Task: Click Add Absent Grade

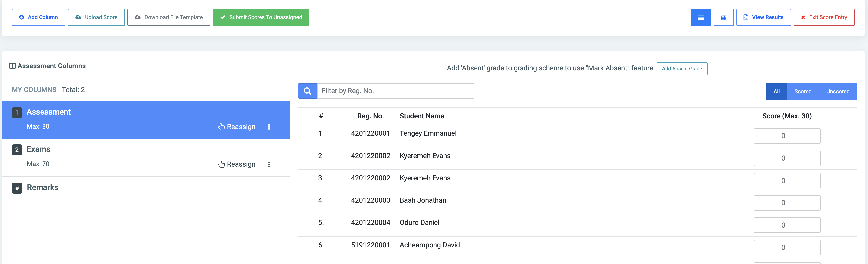Action: [x=682, y=68]
